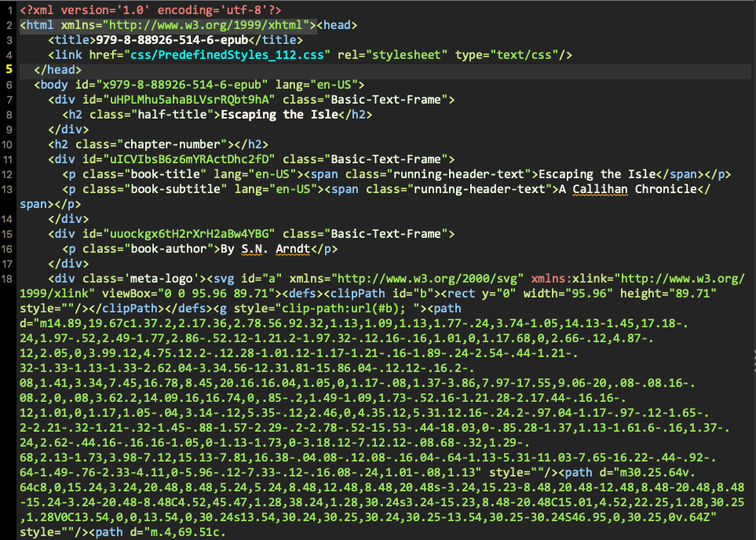Click the 'Escaping the Isle' half-title text
Screen dimensions: 756x540
(279, 115)
